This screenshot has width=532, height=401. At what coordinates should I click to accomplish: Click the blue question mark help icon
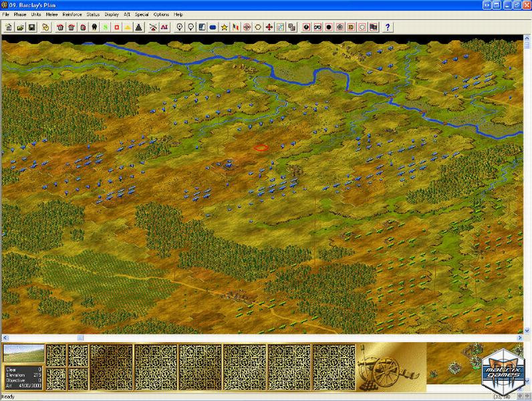(388, 27)
